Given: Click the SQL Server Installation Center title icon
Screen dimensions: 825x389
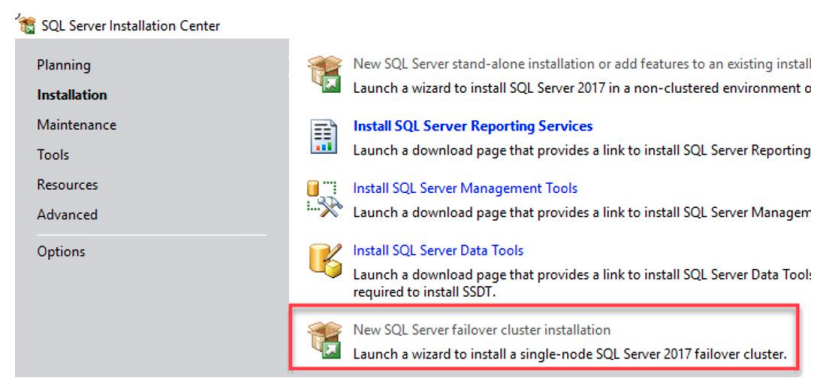Looking at the screenshot, I should point(27,25).
